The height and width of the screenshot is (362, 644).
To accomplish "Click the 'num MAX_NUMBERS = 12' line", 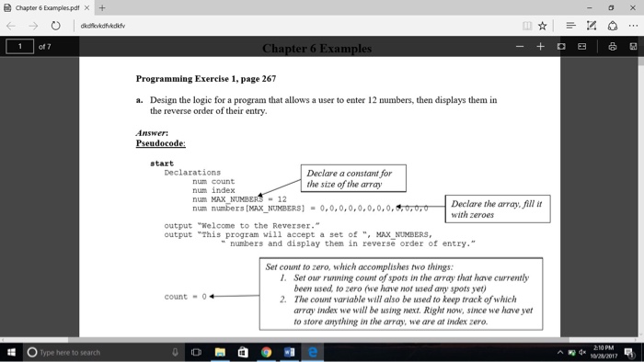I will click(239, 199).
